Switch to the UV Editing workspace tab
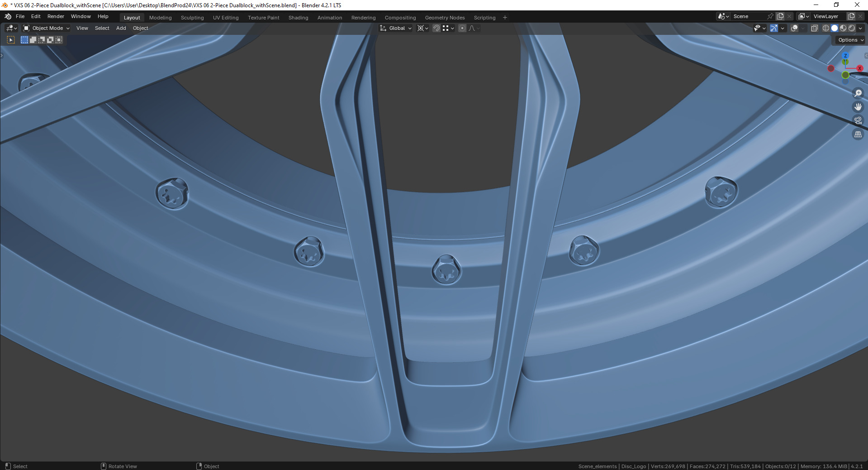The width and height of the screenshot is (868, 470). (x=226, y=18)
